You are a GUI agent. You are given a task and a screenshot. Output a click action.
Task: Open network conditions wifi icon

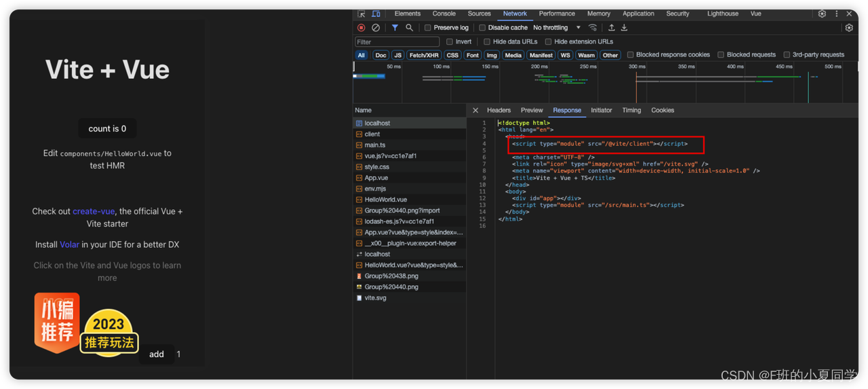point(593,28)
